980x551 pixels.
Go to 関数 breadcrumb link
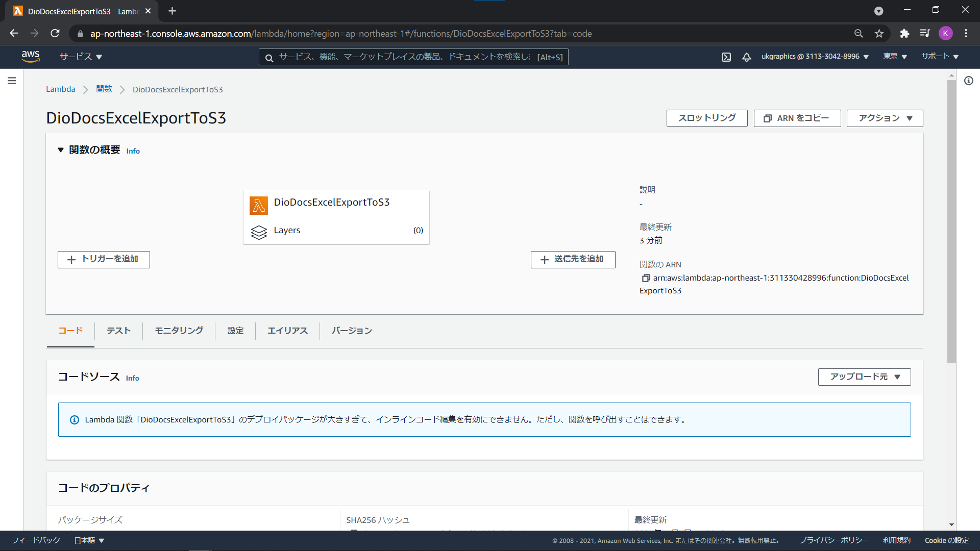pyautogui.click(x=104, y=89)
